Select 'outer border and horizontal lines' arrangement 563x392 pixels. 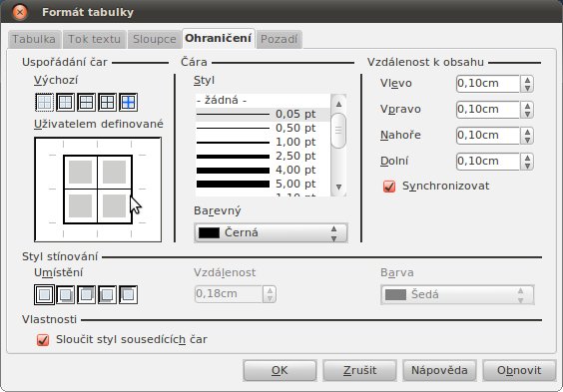(x=86, y=102)
